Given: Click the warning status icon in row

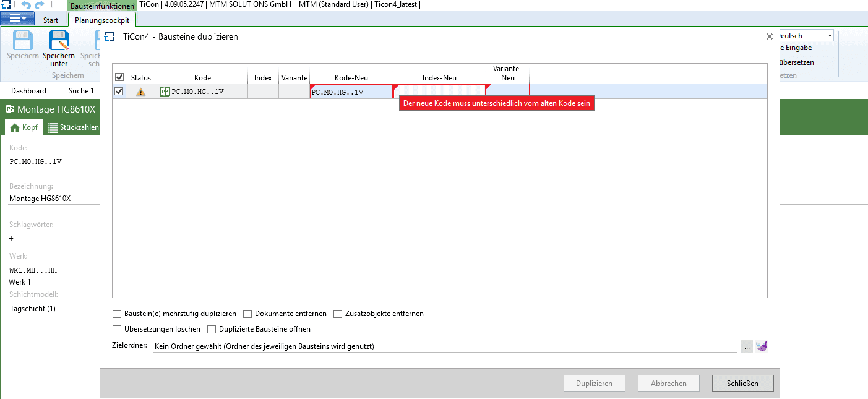Looking at the screenshot, I should click(x=141, y=92).
